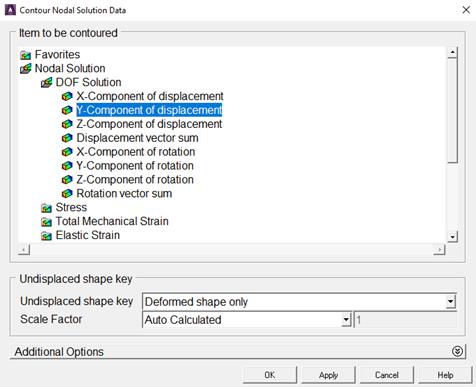Image resolution: width=476 pixels, height=387 pixels.
Task: Click the Rotation vector sum cube icon
Action: pos(67,194)
